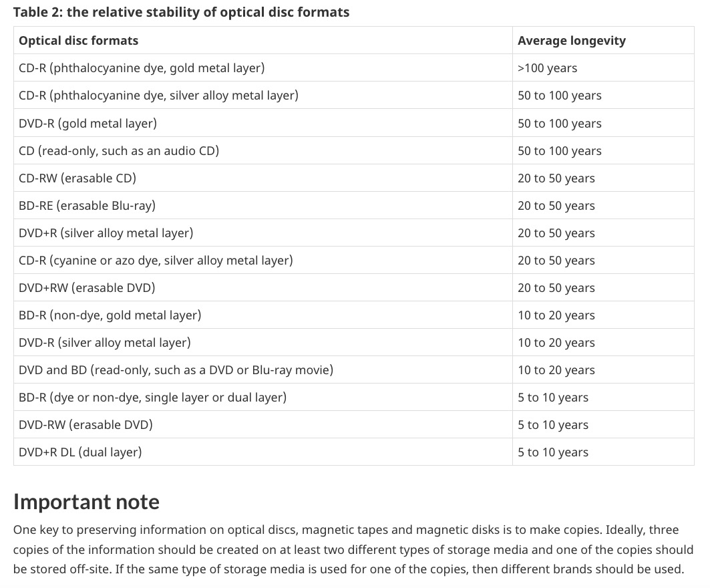Select the read-only audio CD row

[x=353, y=151]
